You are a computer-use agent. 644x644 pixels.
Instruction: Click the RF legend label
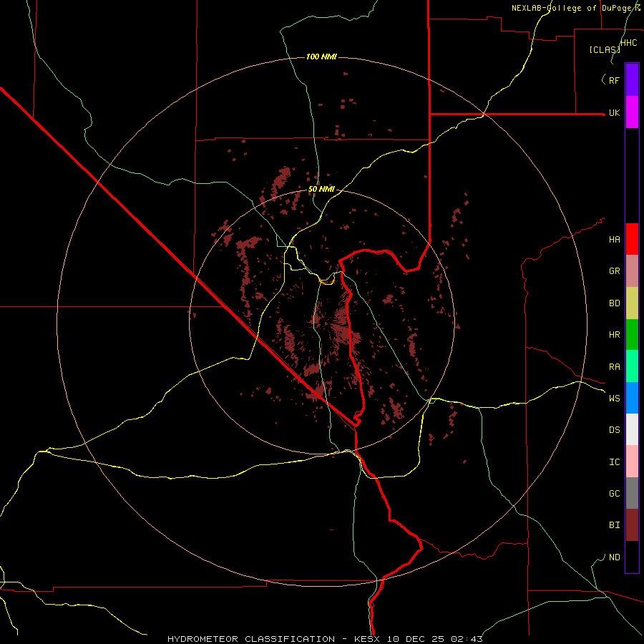tap(614, 80)
